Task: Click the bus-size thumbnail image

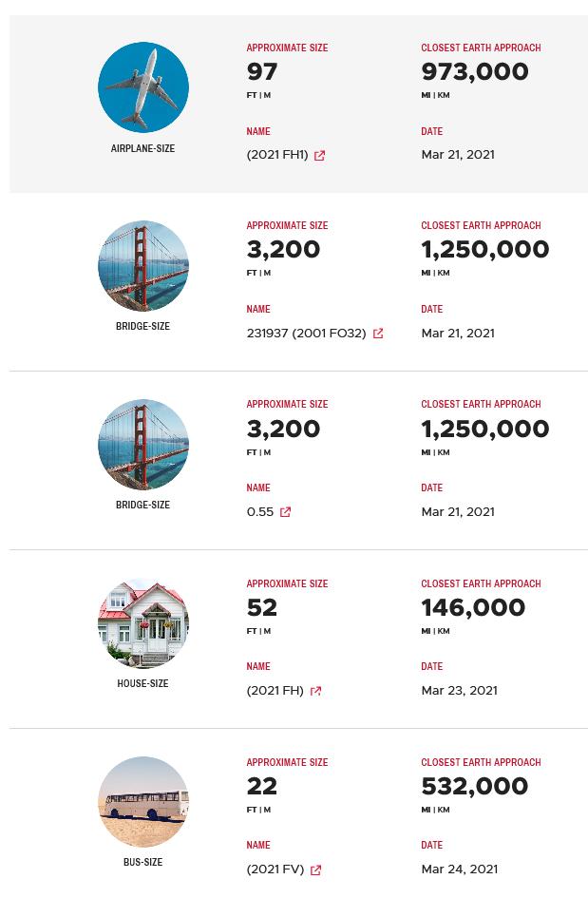Action: (143, 802)
